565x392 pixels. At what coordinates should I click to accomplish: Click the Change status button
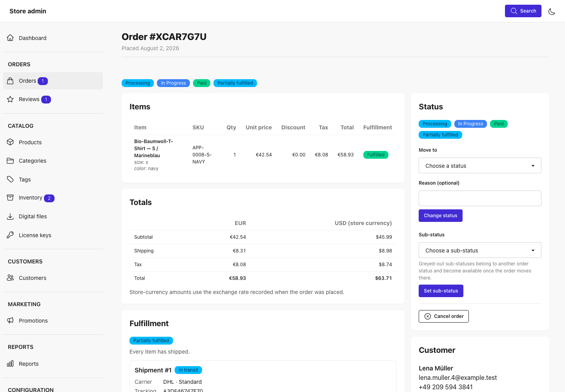tap(441, 216)
